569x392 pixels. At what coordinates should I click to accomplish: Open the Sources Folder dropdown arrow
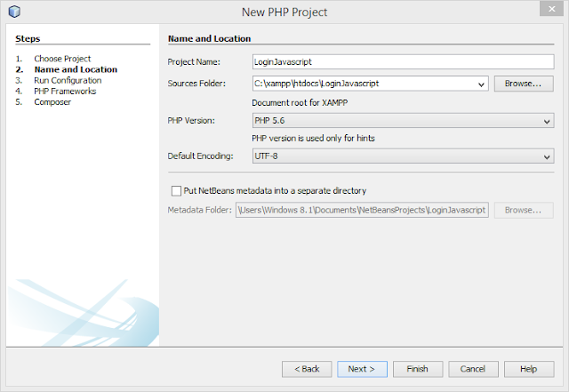(x=481, y=84)
